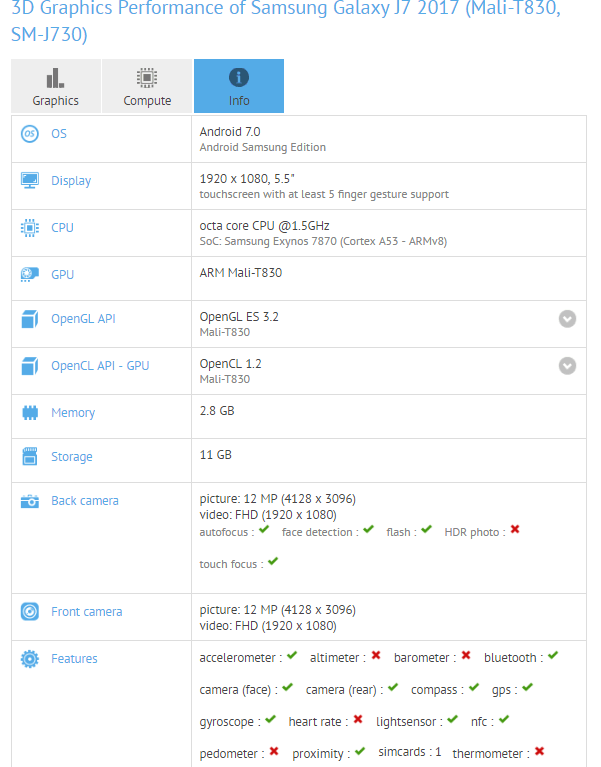The height and width of the screenshot is (767, 601).
Task: Click the autofocus check mark
Action: 264,529
